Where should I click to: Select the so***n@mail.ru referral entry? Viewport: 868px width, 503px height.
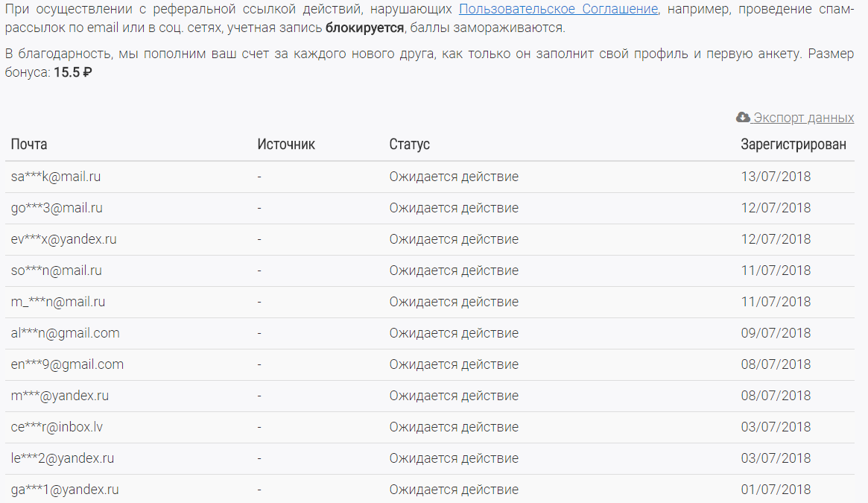coord(57,271)
